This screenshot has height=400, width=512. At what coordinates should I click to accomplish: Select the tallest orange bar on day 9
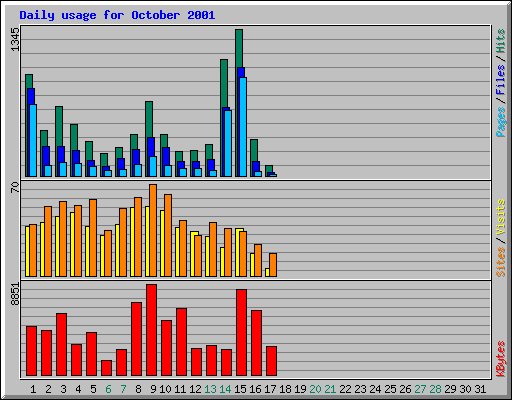pyautogui.click(x=153, y=230)
